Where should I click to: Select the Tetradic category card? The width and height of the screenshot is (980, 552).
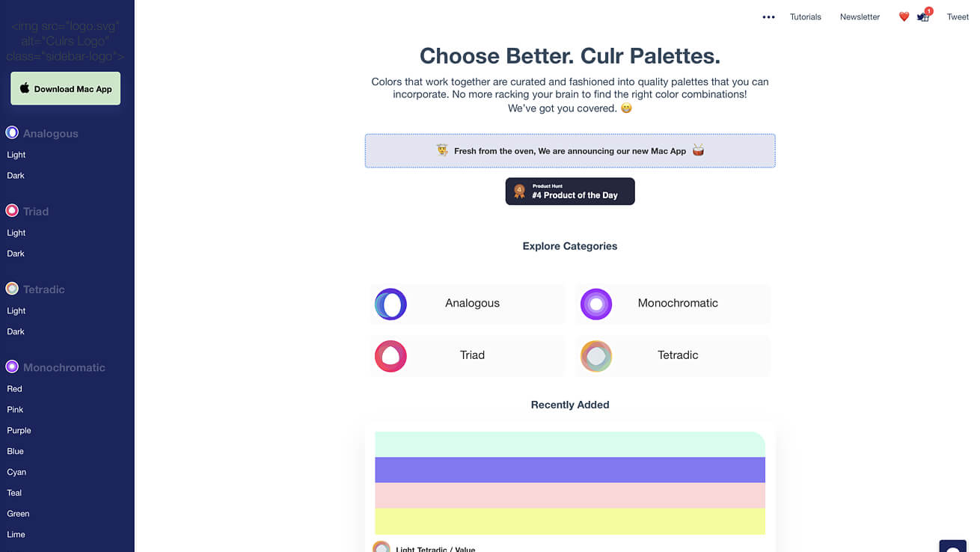click(x=673, y=356)
